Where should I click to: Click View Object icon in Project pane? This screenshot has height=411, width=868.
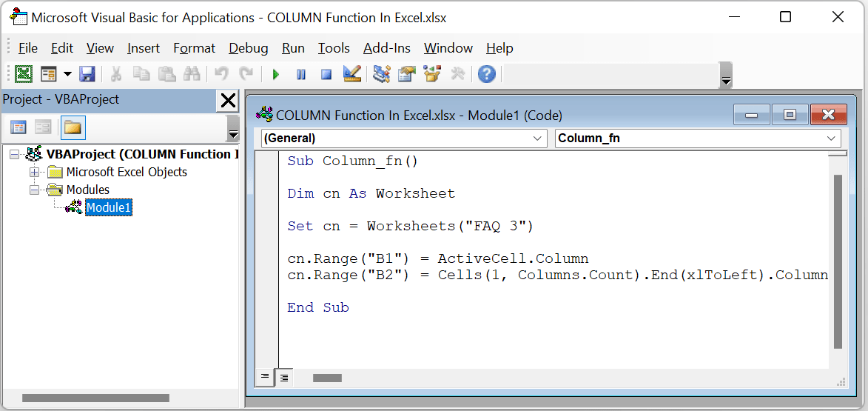(x=43, y=128)
